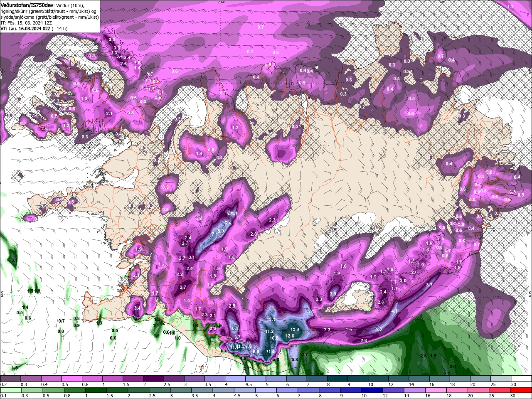This screenshot has width=532, height=399.
Task: Click the '(+14 h)' forecast offset text
Action: pos(60,29)
